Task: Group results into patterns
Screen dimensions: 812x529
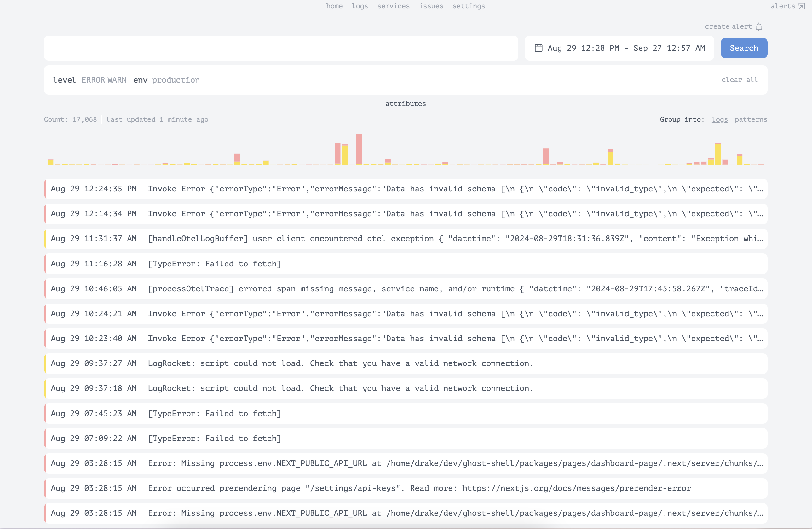Action: point(751,119)
